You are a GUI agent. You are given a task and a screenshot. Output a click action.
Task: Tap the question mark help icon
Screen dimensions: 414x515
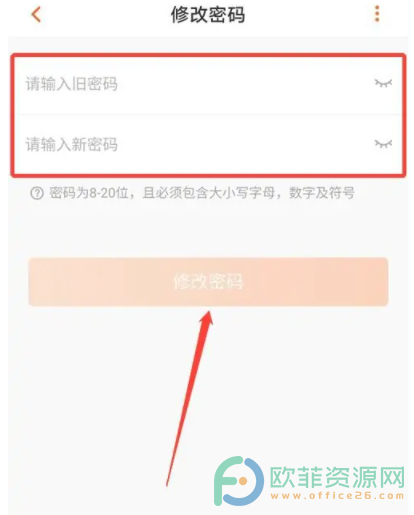tap(37, 193)
